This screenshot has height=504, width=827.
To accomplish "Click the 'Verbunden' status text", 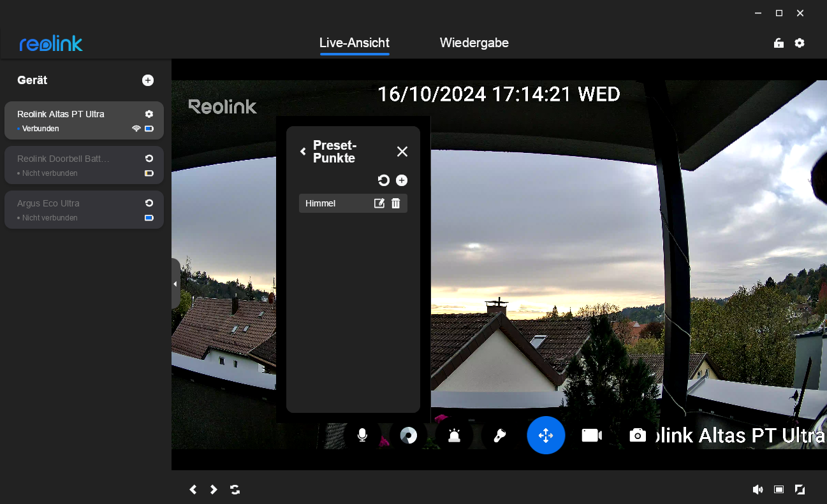I will [40, 129].
